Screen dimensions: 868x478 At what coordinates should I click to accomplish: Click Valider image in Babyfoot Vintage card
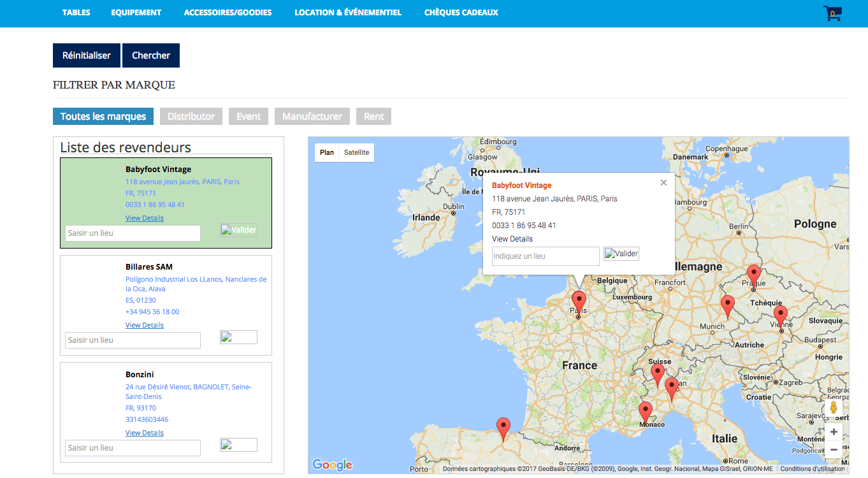(x=239, y=230)
